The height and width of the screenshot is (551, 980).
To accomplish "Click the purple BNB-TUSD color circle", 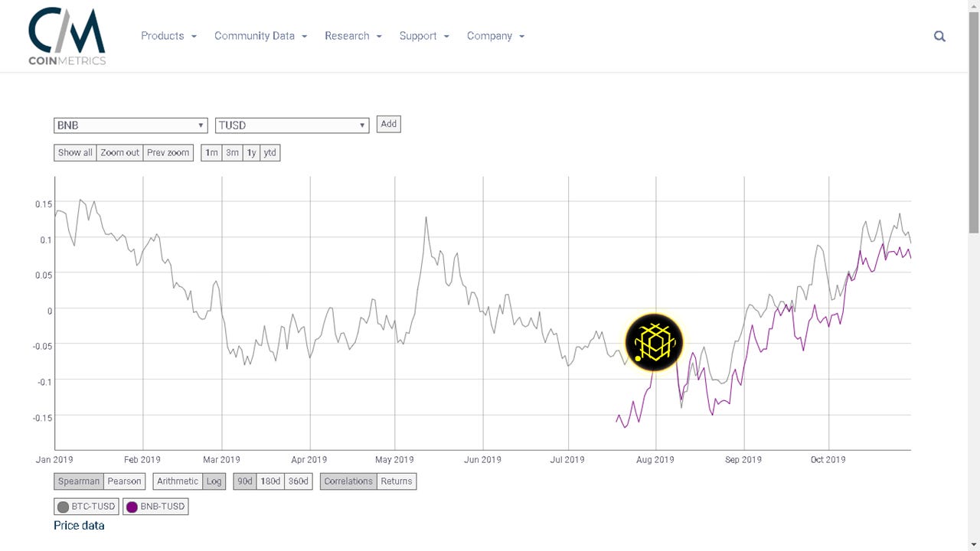I will [132, 507].
